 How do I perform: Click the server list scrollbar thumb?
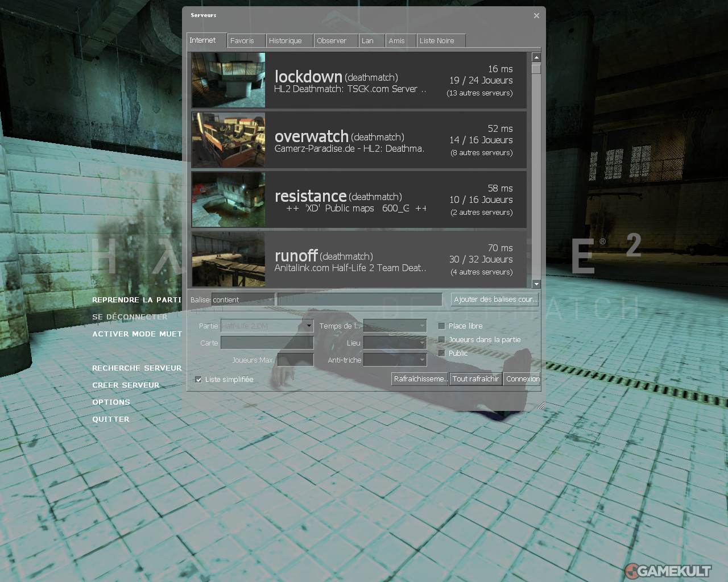(536, 69)
